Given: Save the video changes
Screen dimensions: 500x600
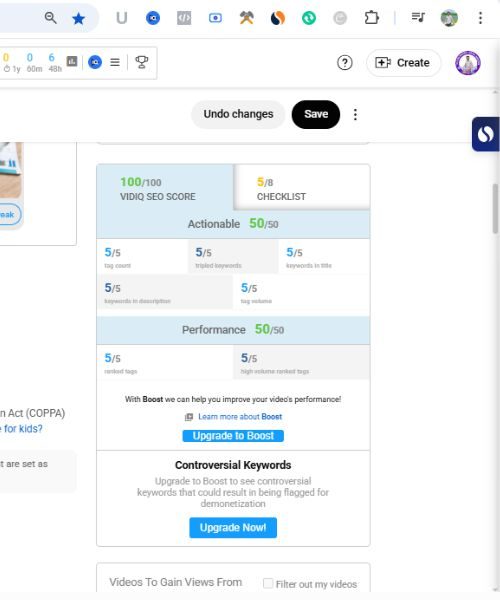Looking at the screenshot, I should point(316,114).
